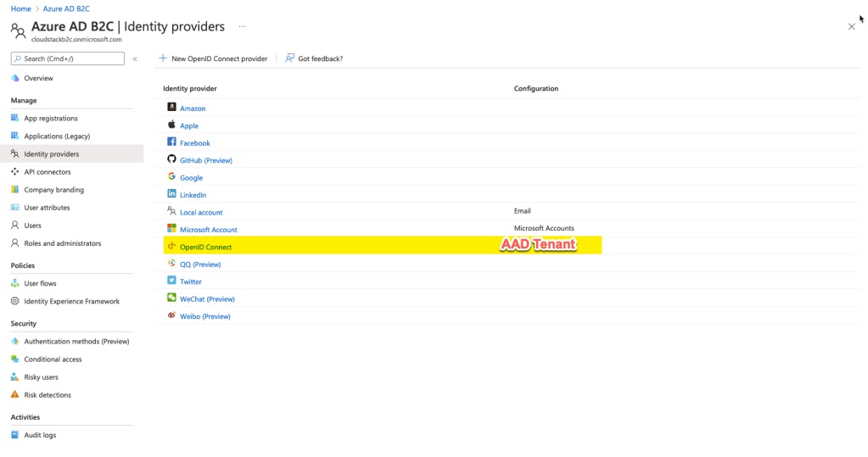
Task: Click the Google logo icon
Action: pyautogui.click(x=171, y=177)
